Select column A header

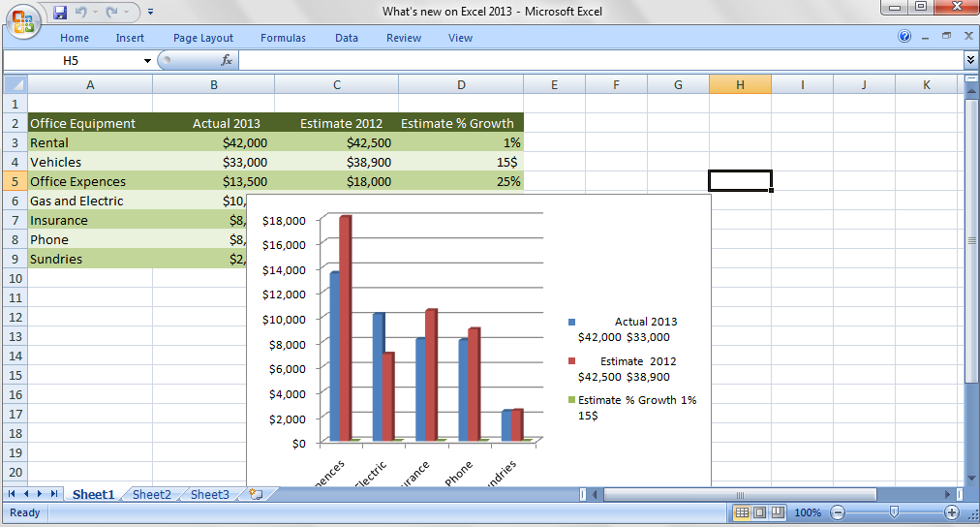tap(90, 84)
